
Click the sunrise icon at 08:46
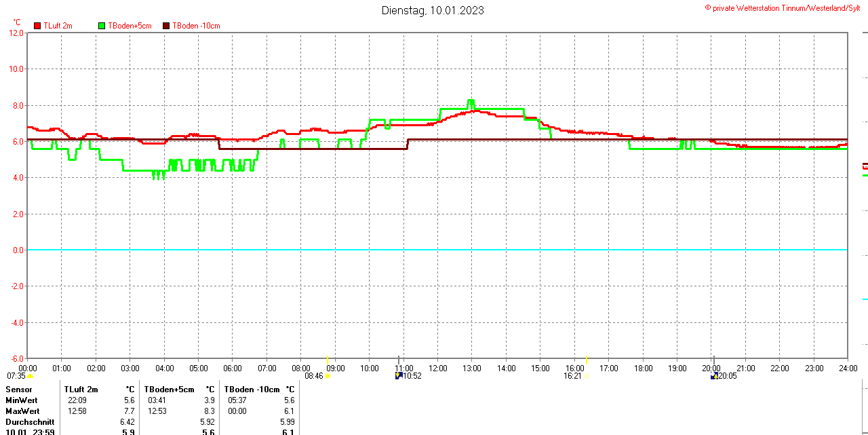tap(328, 376)
